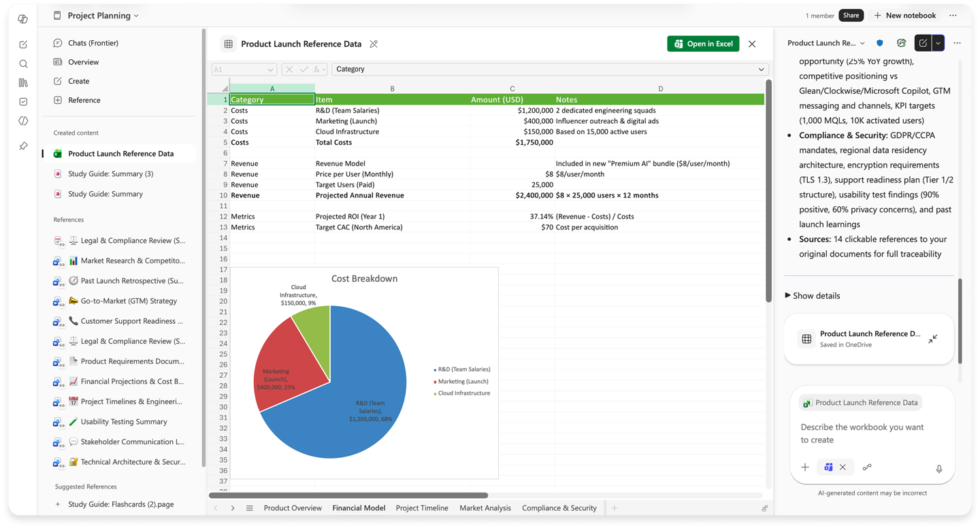Viewport: 980px width, 528px height.
Task: Close the Product Launch Reference Data preview
Action: pos(752,44)
